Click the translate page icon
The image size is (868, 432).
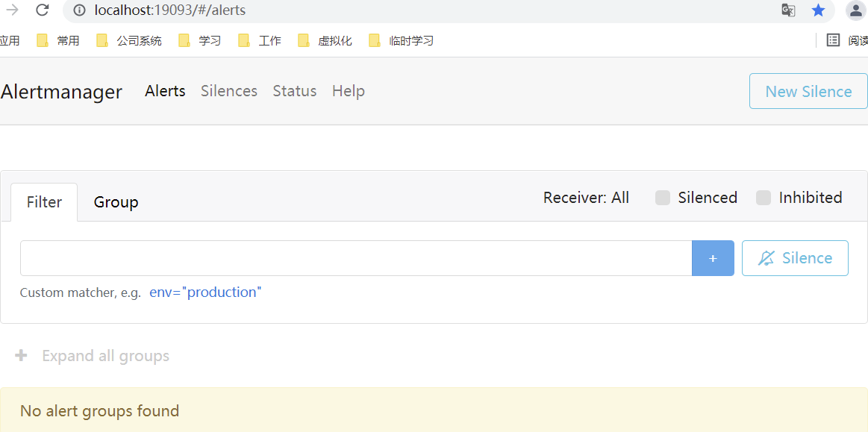coord(788,10)
